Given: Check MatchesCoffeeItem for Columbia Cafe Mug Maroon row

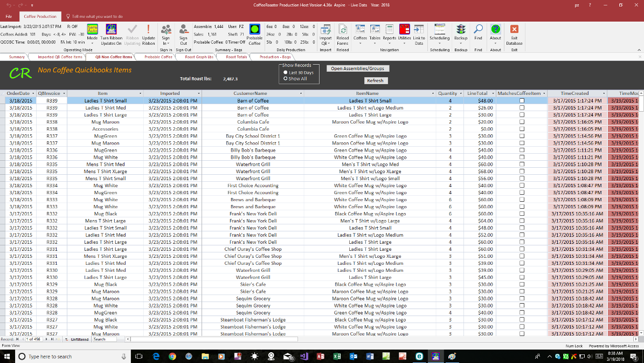Looking at the screenshot, I should coord(522,122).
